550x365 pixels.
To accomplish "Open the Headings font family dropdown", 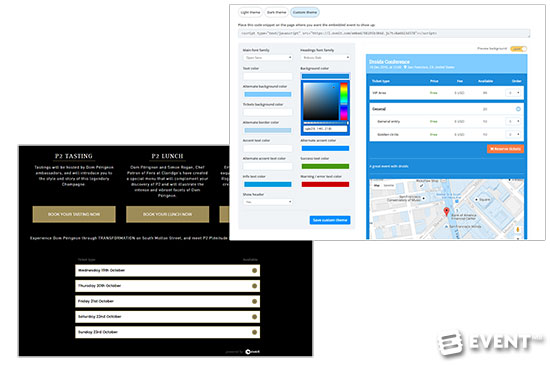I will pyautogui.click(x=325, y=58).
